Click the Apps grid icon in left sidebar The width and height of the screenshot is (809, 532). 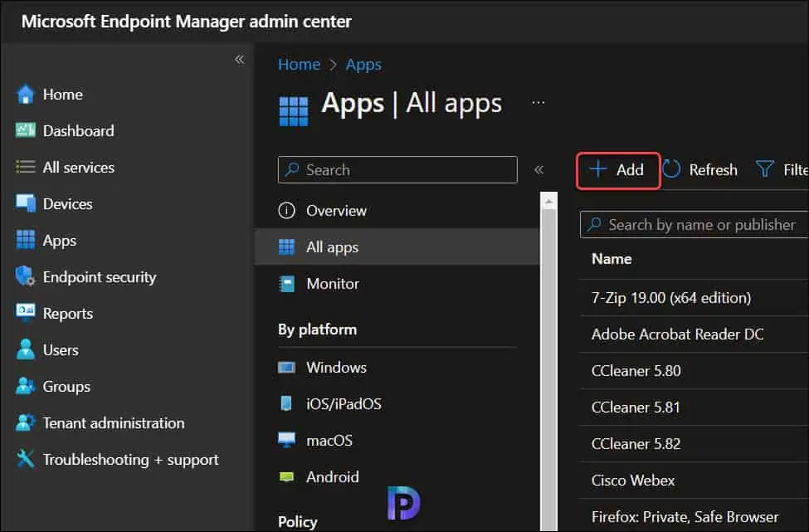25,240
